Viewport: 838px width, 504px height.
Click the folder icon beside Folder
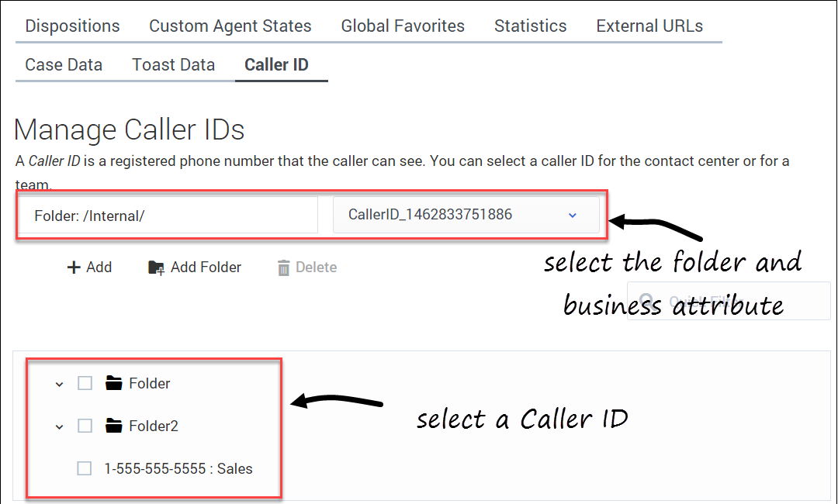tap(114, 383)
